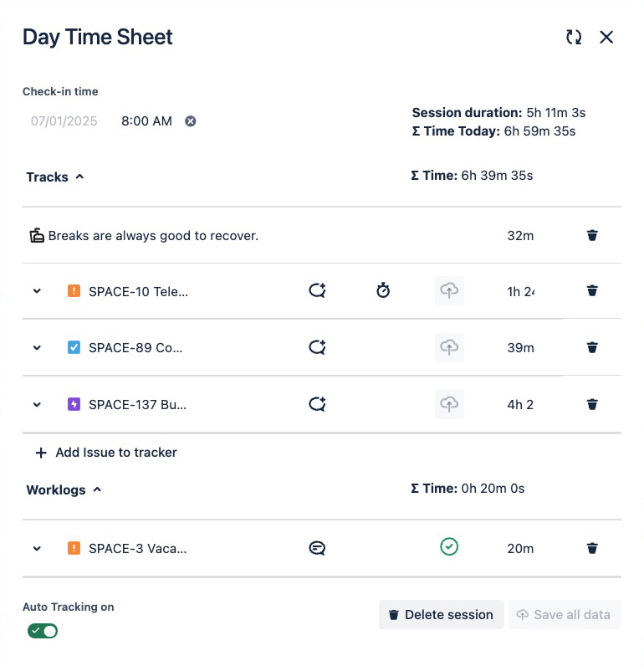Viewport: 644px width, 666px height.
Task: Delete the SPACE-137 track
Action: click(x=592, y=404)
